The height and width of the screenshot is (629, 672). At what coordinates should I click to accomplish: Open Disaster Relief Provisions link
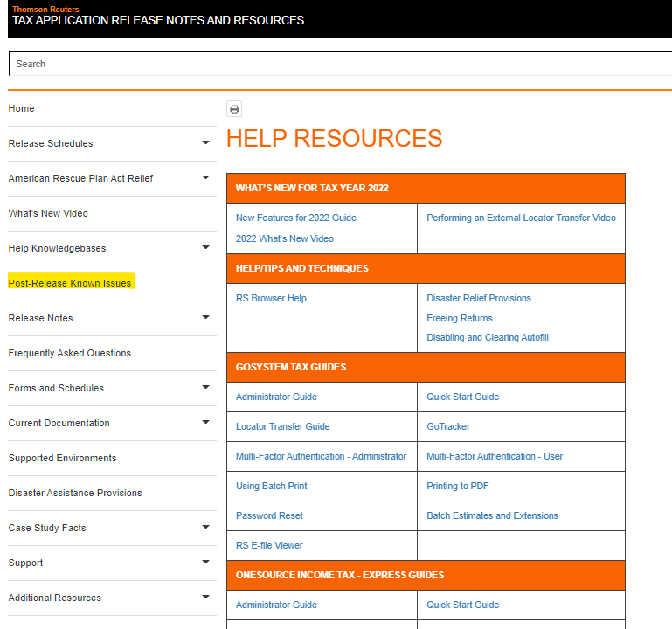click(479, 298)
